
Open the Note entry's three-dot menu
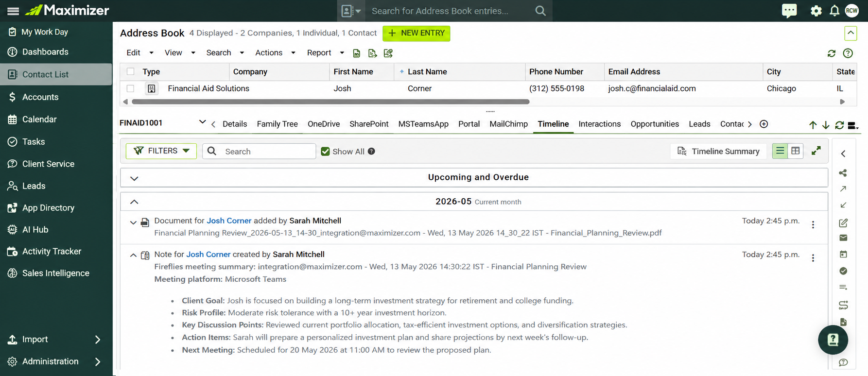coord(813,258)
